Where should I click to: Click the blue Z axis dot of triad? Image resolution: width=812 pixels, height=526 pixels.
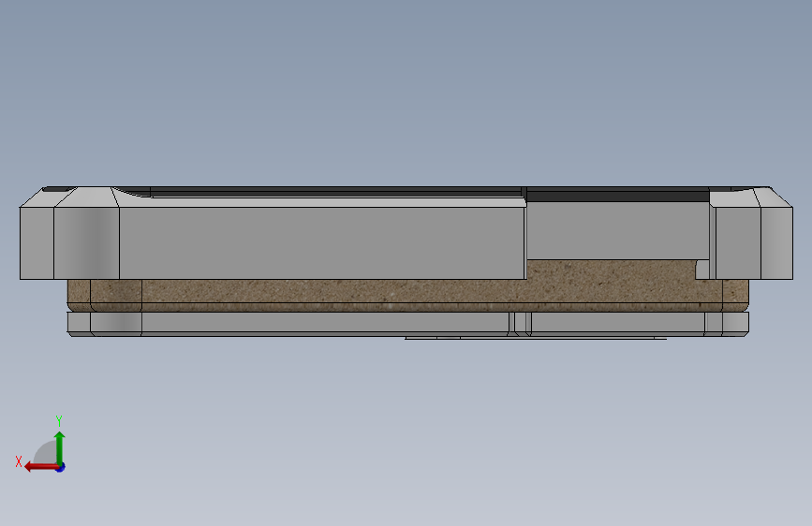pos(61,467)
